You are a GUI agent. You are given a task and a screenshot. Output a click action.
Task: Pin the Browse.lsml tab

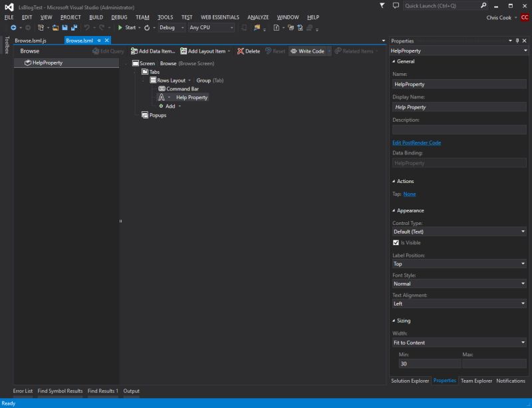click(99, 41)
